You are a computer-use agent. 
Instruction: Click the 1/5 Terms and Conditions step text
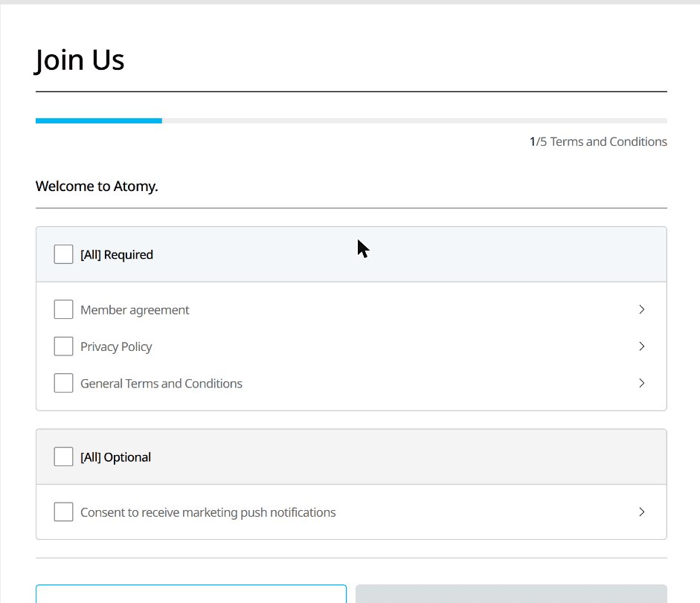(598, 141)
